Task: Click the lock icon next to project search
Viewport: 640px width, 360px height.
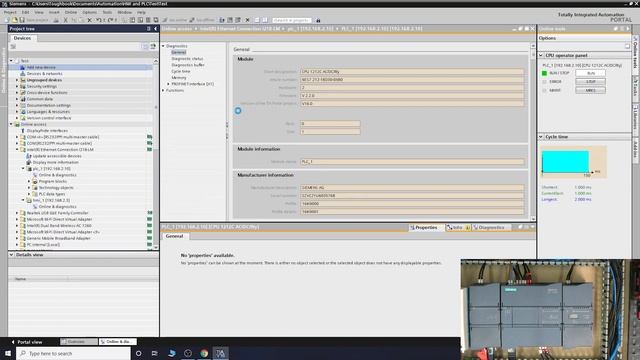Action: point(318,20)
